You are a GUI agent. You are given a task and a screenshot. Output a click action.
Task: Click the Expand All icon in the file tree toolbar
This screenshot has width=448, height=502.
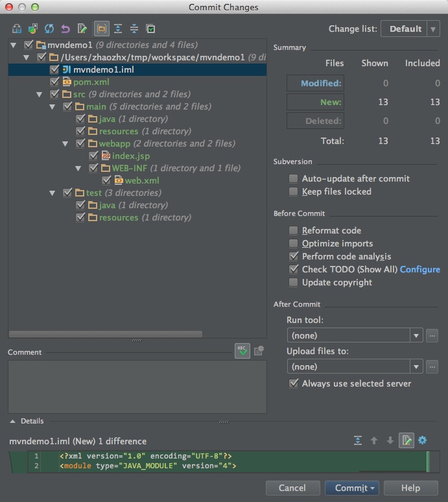click(x=118, y=29)
